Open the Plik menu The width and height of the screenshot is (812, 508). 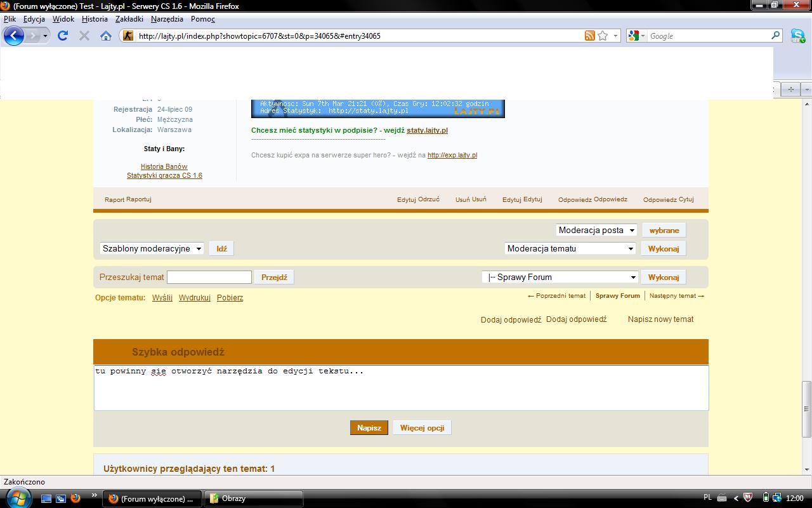click(x=10, y=19)
